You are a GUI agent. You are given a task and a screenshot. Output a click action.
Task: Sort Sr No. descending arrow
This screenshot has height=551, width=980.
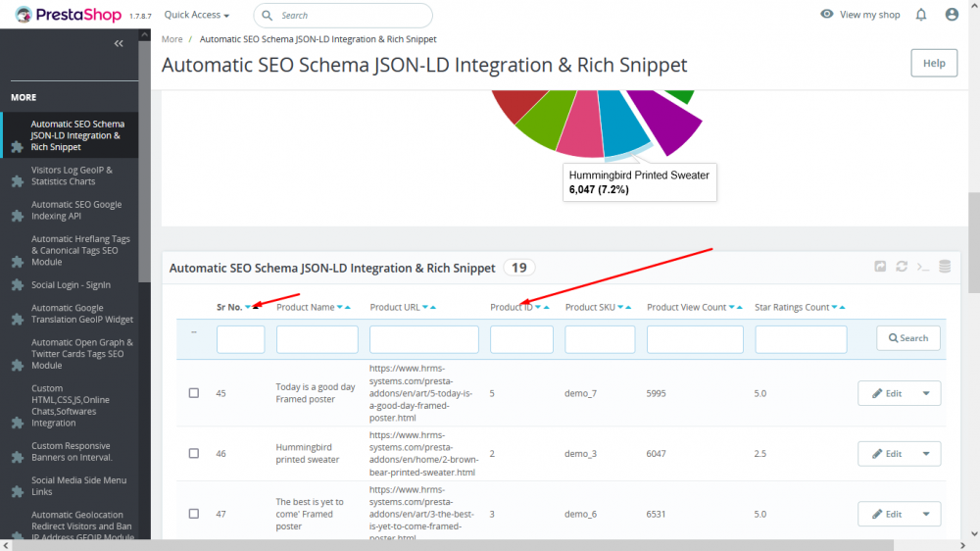tap(248, 307)
